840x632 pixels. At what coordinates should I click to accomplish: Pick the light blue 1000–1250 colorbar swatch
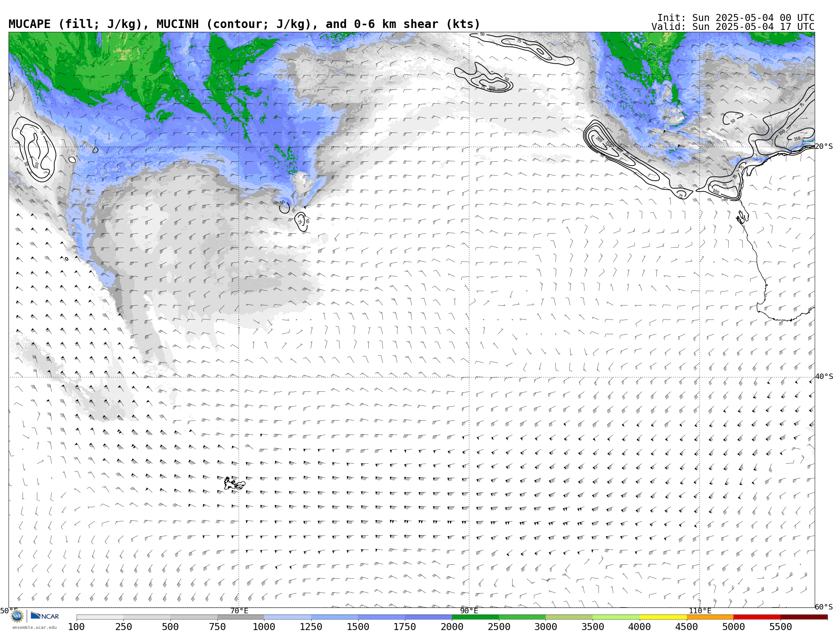287,617
